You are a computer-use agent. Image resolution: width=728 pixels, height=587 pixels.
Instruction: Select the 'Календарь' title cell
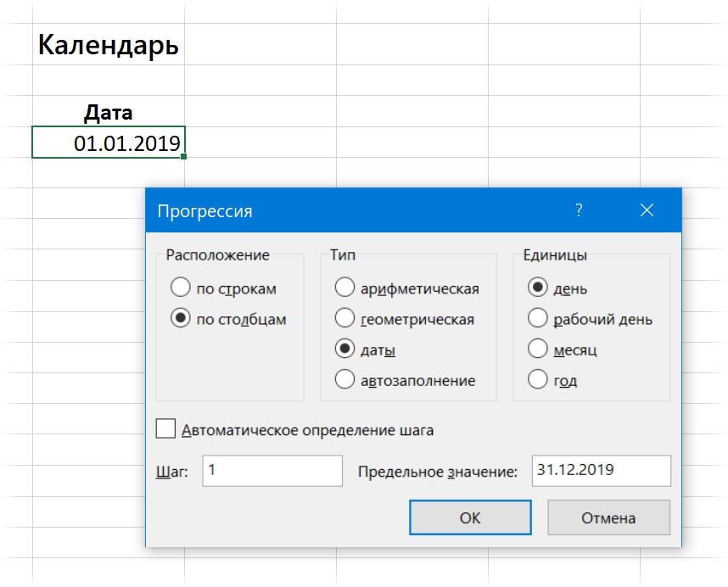pos(109,45)
